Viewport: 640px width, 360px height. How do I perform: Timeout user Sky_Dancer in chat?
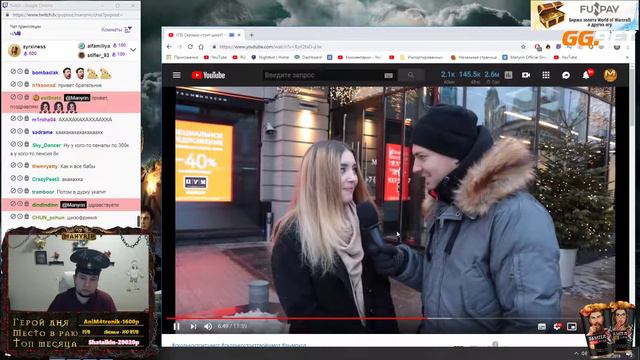[20, 144]
